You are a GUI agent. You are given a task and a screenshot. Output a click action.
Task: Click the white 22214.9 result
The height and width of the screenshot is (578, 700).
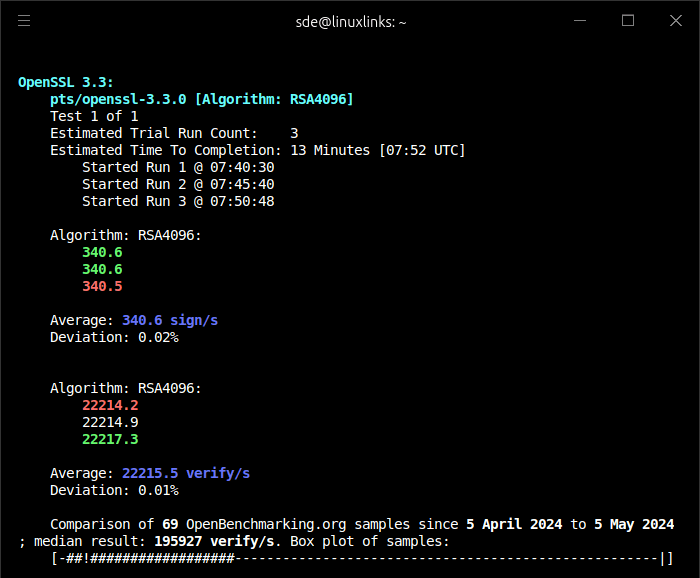[x=110, y=422]
